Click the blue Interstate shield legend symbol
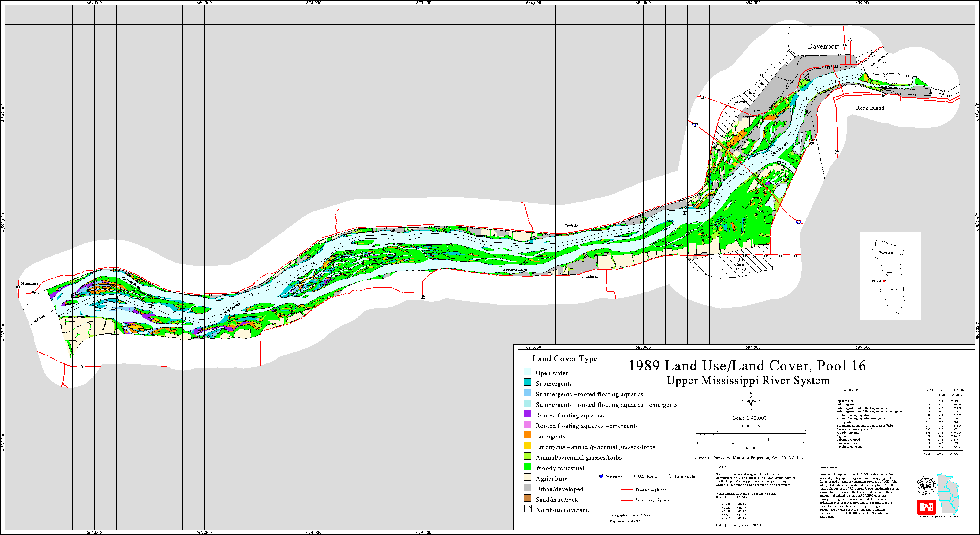This screenshot has width=980, height=535. tap(601, 476)
